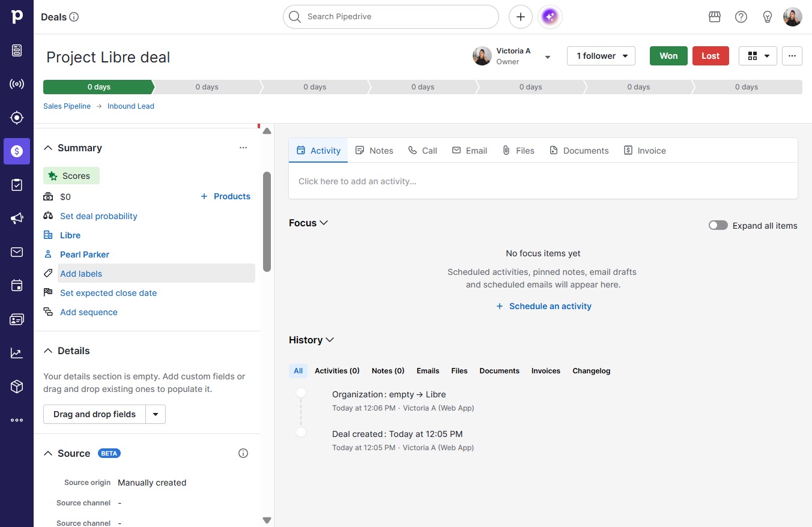Click Add sequence link
The width and height of the screenshot is (812, 527).
[x=89, y=312]
